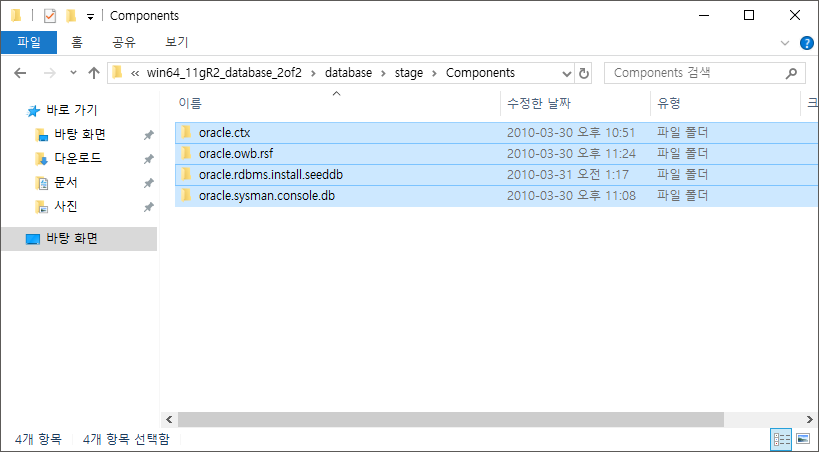
Task: Click the folder icon in the title bar
Action: point(16,16)
